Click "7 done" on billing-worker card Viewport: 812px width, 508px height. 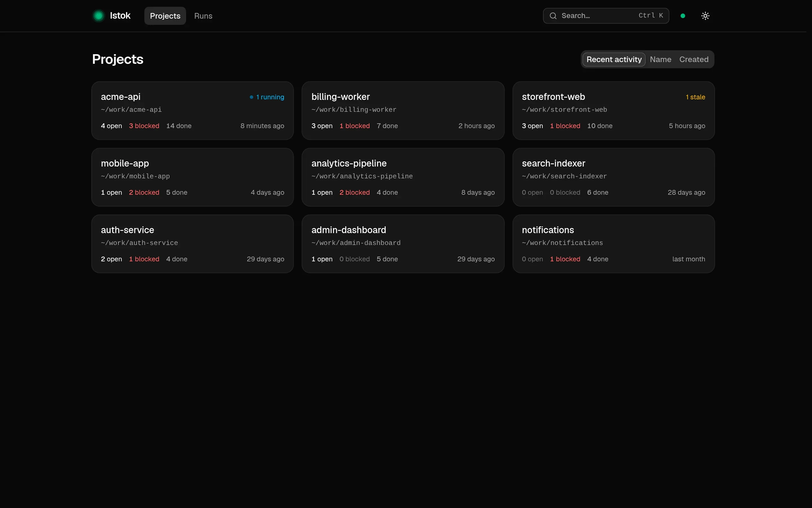(x=387, y=126)
